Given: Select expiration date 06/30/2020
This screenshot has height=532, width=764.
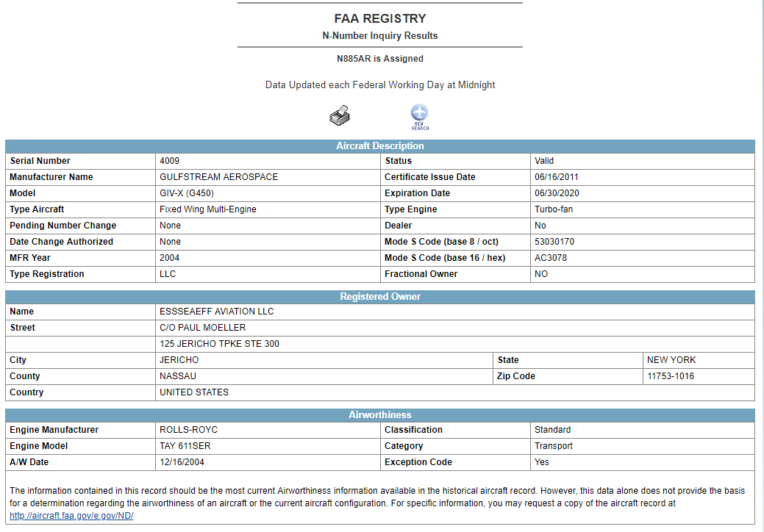Looking at the screenshot, I should click(x=557, y=193).
